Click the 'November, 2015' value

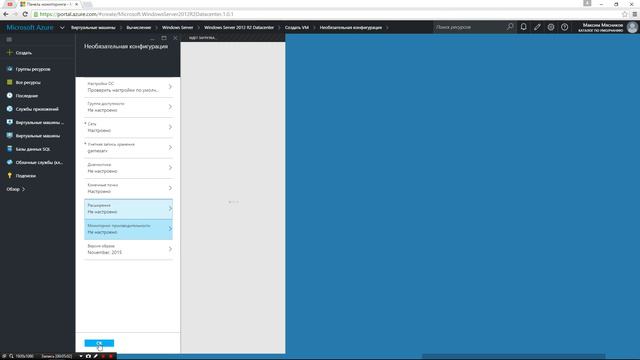104,253
